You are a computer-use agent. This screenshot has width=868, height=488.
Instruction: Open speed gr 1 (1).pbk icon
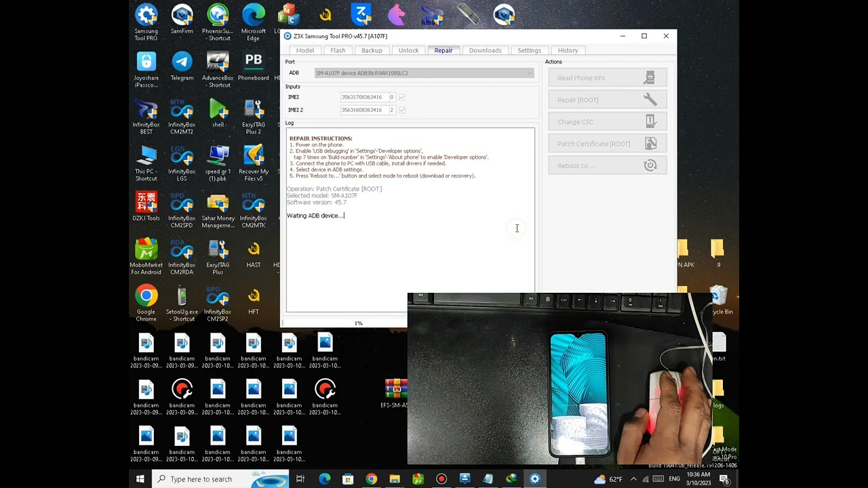pos(218,163)
